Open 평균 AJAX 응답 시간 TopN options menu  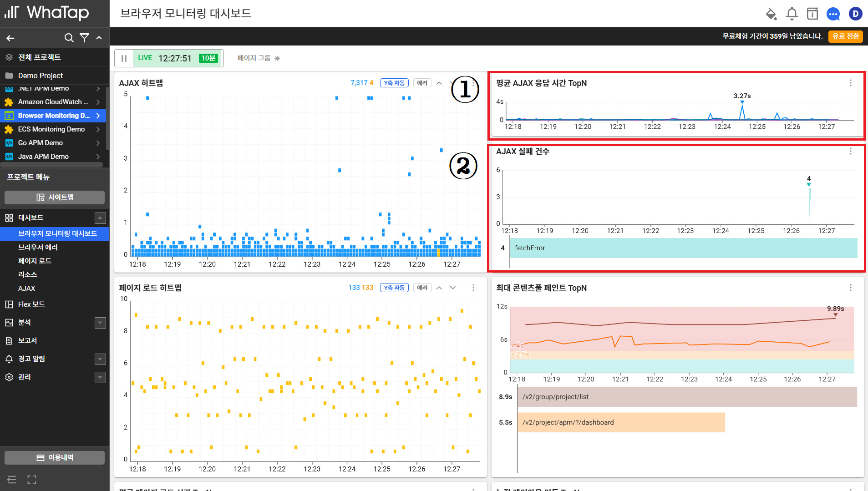click(x=851, y=83)
